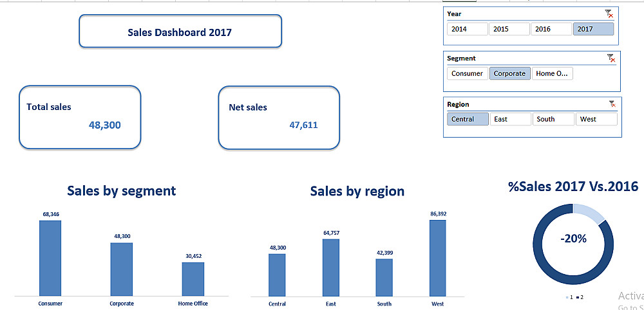Screen dimensions: 644x310
Task: Select year 2015 in the slicer
Action: (509, 29)
